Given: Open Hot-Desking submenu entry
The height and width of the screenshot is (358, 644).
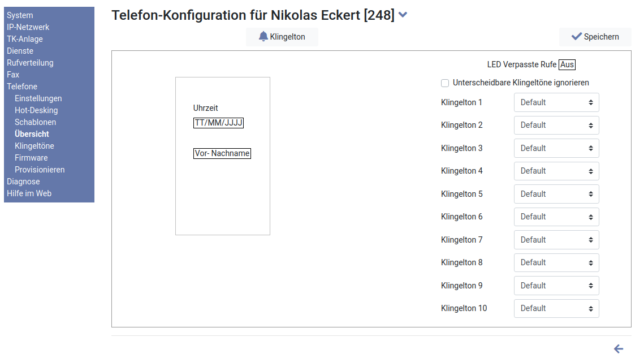Looking at the screenshot, I should click(36, 110).
